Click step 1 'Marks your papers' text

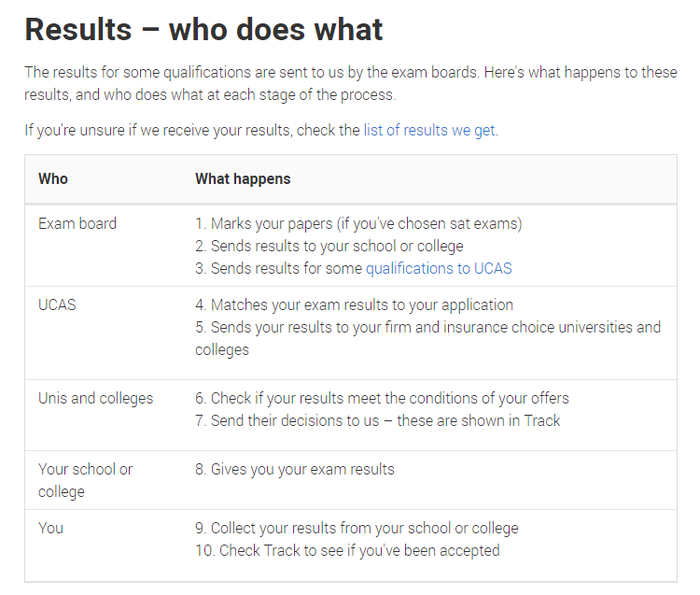pyautogui.click(x=358, y=224)
